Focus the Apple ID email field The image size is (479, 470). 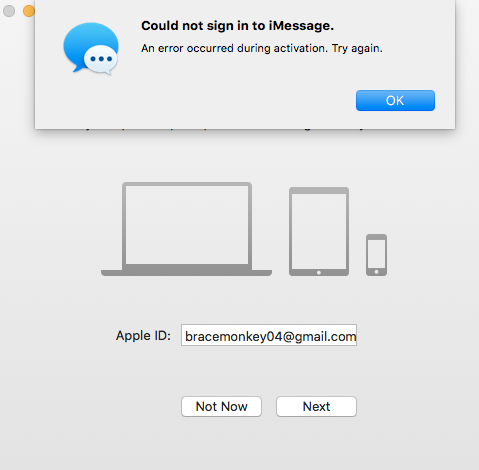pyautogui.click(x=269, y=335)
